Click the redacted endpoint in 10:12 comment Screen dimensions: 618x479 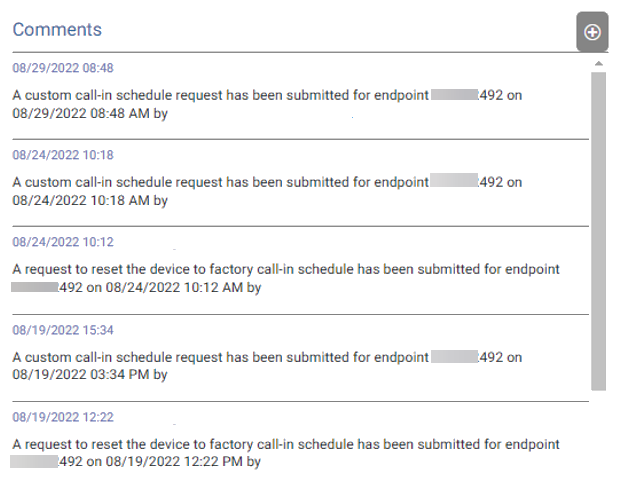click(35, 287)
